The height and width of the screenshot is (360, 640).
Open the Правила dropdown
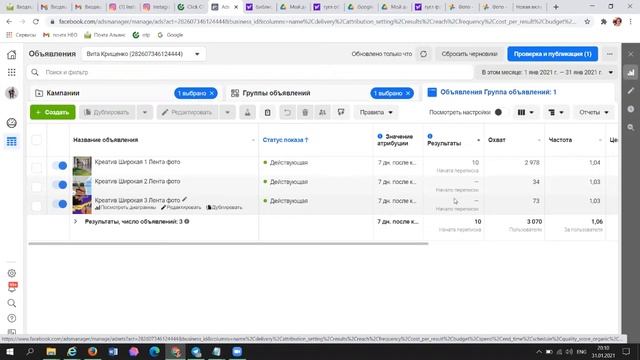[376, 112]
